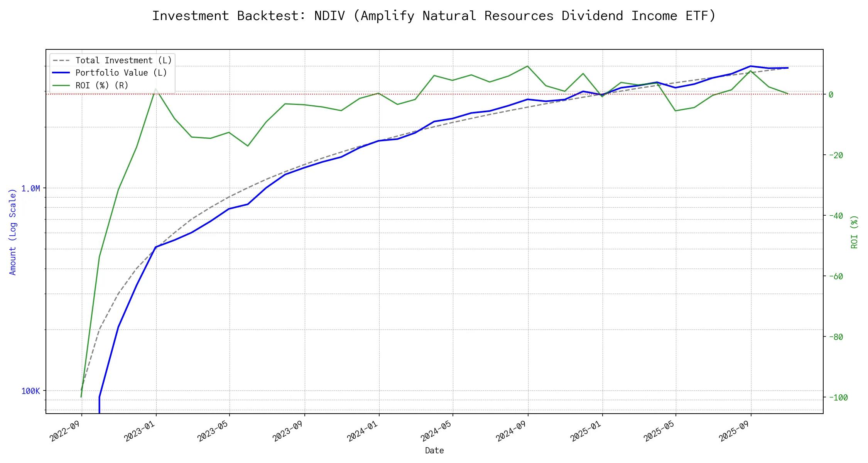The width and height of the screenshot is (868, 463).
Task: Click the Amount (Log Scale) axis title
Action: click(x=13, y=232)
